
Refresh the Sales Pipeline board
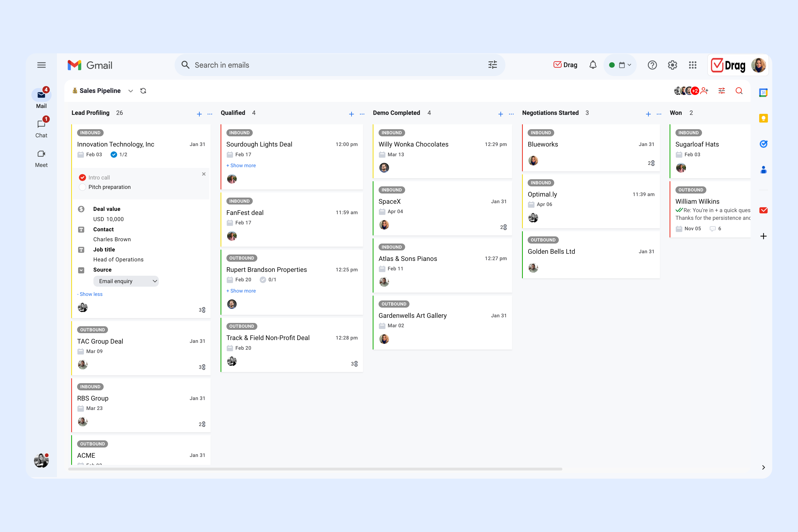[143, 91]
